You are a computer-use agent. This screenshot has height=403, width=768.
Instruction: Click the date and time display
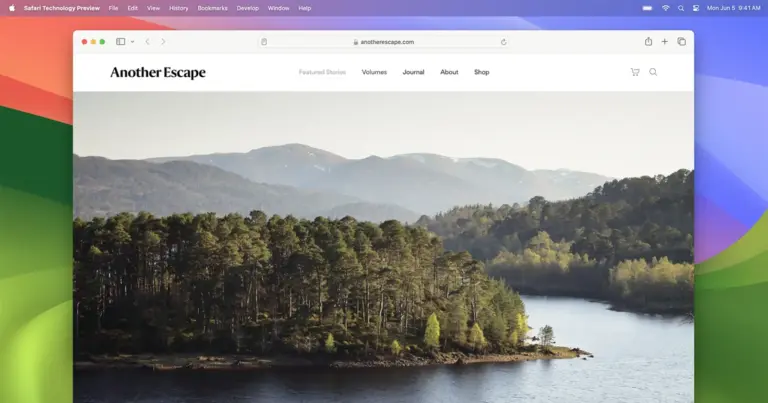pyautogui.click(x=733, y=8)
